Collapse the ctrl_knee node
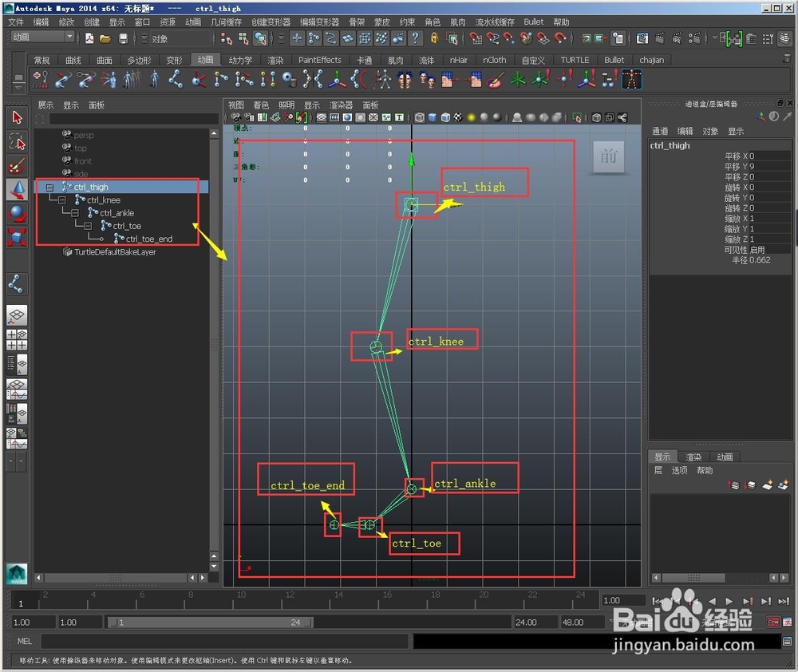 pyautogui.click(x=62, y=200)
